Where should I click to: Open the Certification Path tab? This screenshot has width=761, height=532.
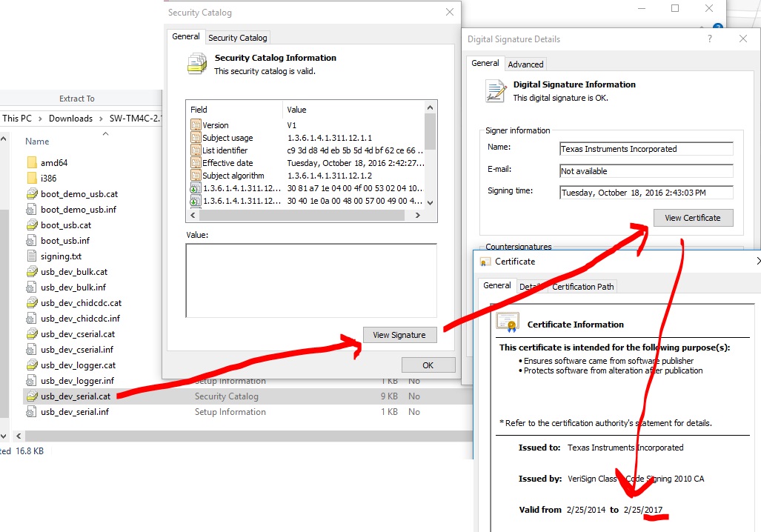[x=583, y=287]
